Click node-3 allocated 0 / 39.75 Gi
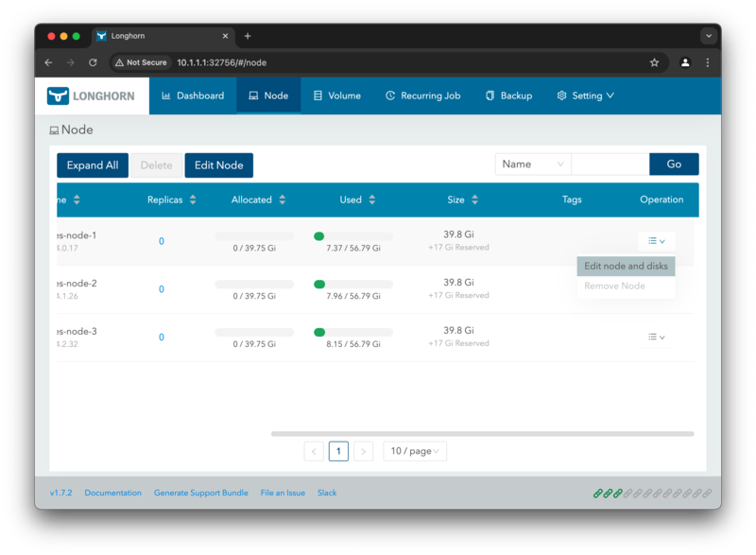The height and width of the screenshot is (555, 756). click(254, 344)
